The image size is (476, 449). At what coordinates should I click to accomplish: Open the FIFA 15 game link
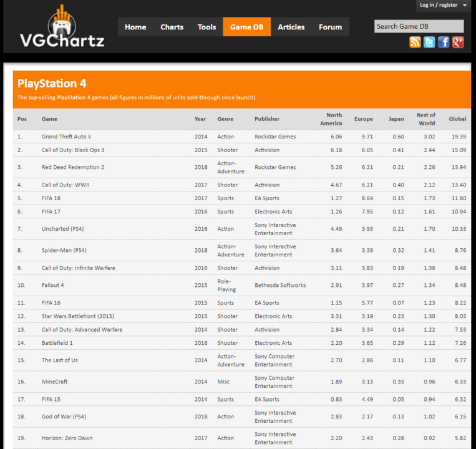(x=51, y=399)
